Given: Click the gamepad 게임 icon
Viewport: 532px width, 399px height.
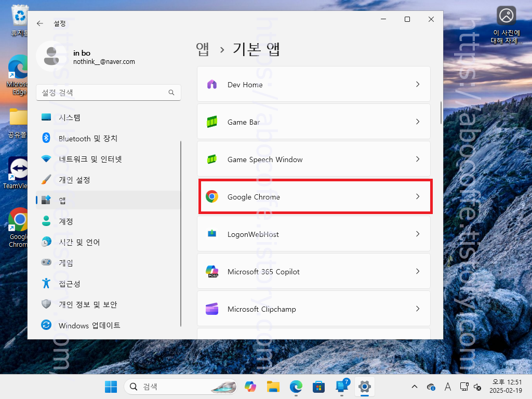Looking at the screenshot, I should (46, 262).
